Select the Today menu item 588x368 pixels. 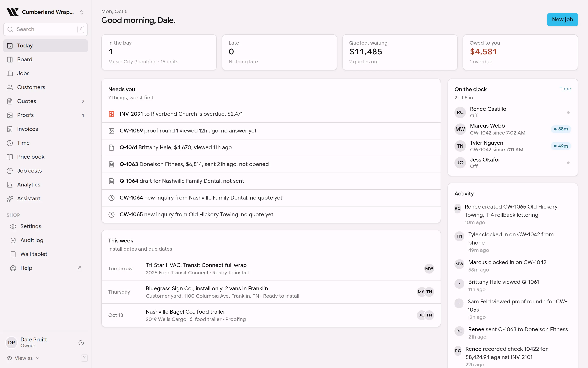point(46,46)
